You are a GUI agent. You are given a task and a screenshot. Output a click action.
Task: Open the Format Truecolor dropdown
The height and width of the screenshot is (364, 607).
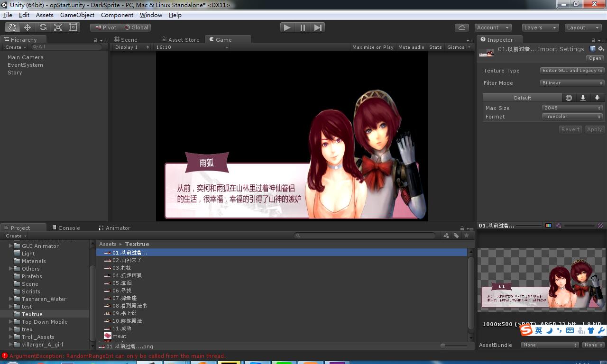(x=572, y=117)
